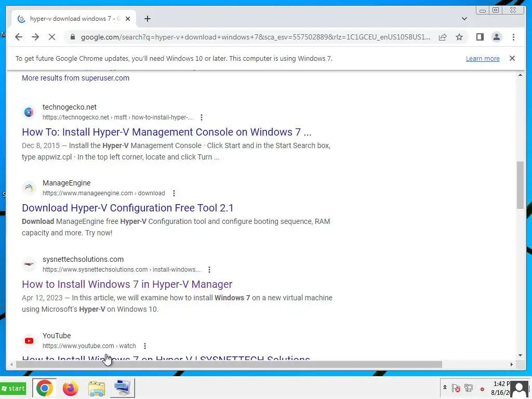Click the horizontal scrollbar thumb
Image resolution: width=532 pixels, height=399 pixels.
(229, 364)
